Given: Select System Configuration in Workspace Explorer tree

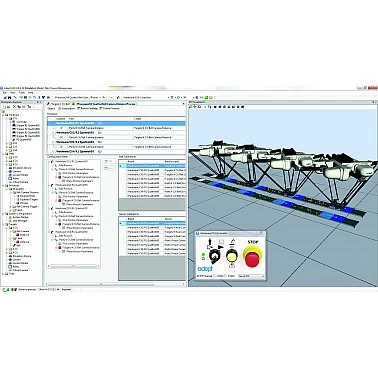Looking at the screenshot, I should (x=20, y=214).
